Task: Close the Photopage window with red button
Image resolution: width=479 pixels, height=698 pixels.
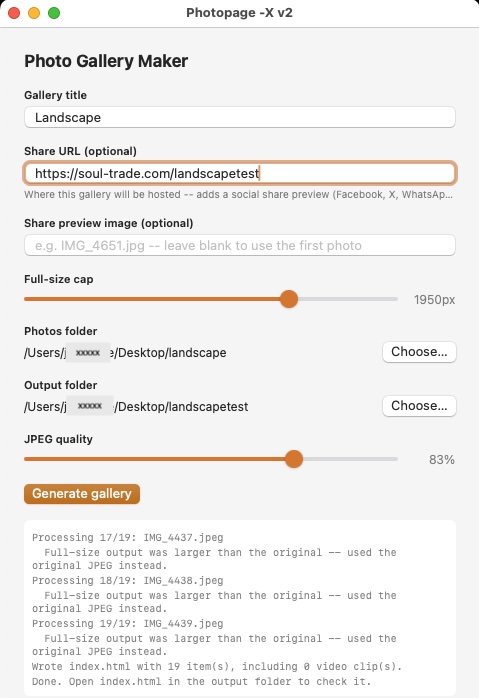Action: [14, 13]
